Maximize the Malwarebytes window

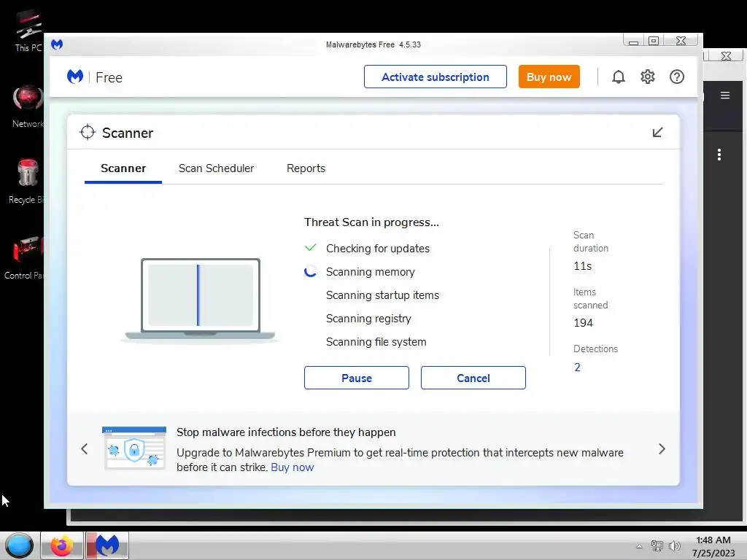(654, 41)
